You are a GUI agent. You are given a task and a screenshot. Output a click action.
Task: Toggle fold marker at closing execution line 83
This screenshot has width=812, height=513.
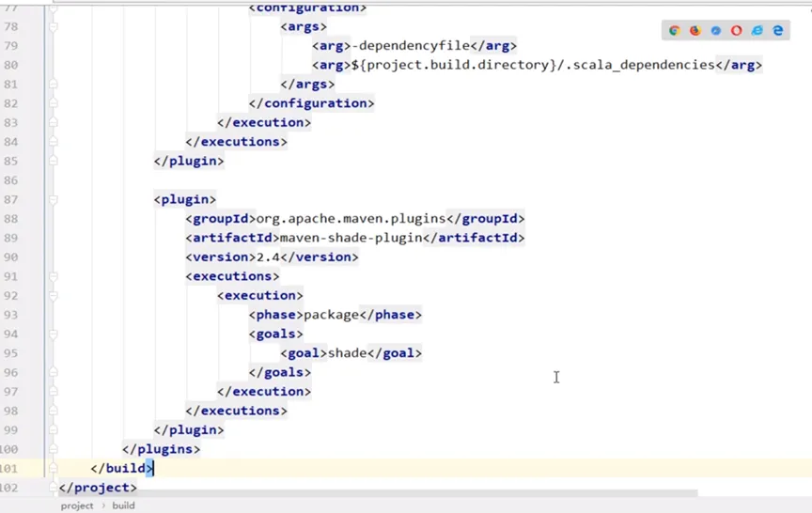coord(54,122)
